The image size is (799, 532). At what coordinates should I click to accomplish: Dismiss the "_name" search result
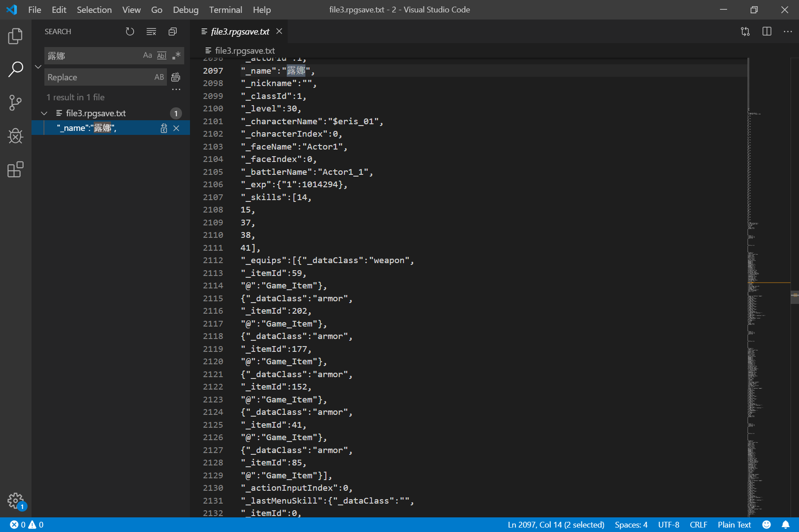tap(176, 128)
